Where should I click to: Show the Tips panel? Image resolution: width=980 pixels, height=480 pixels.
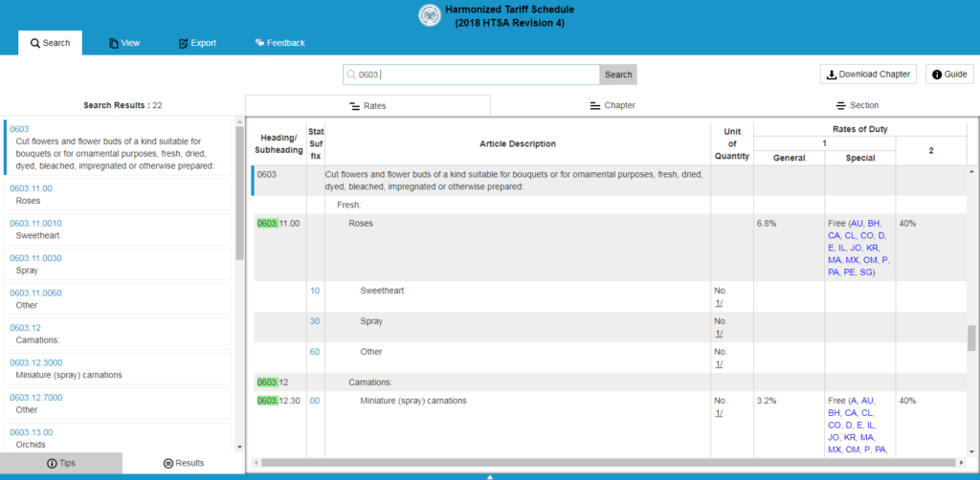61,463
